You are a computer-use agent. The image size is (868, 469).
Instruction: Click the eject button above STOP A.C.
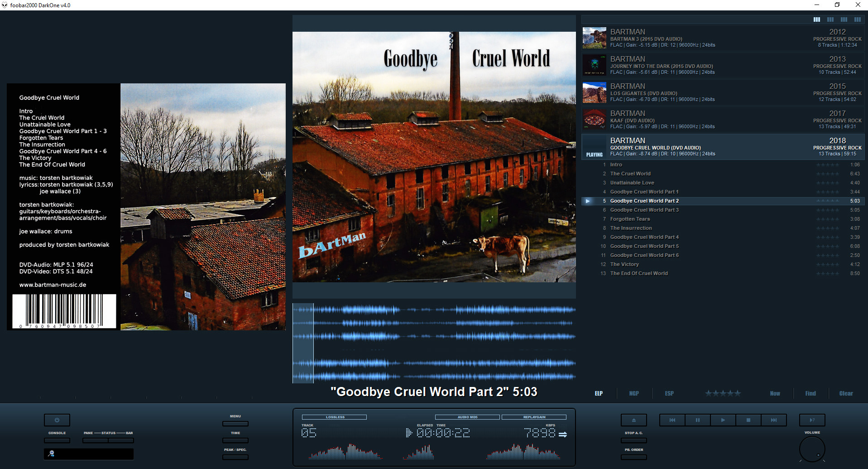633,420
